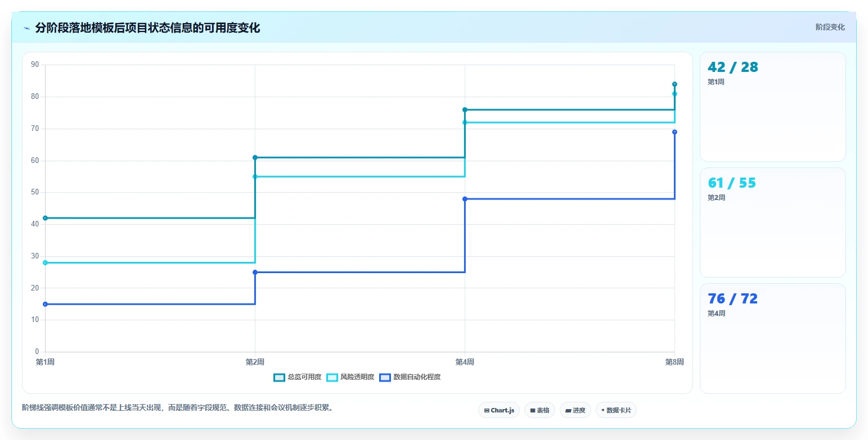Click the 进度 tag
Screen dimensions: 868x440
click(x=575, y=410)
